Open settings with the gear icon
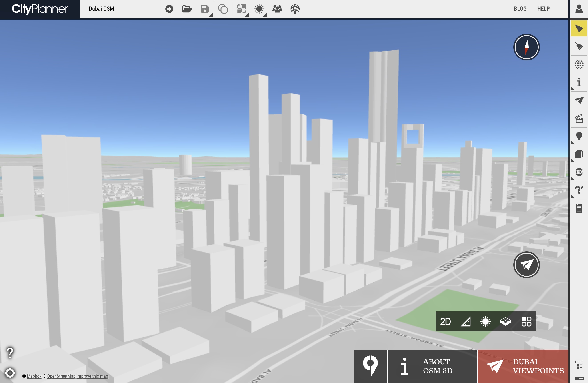This screenshot has height=383, width=588. coord(10,373)
